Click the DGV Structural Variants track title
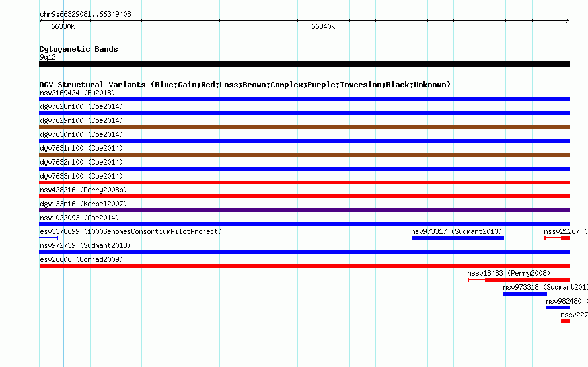The image size is (588, 367). (x=245, y=85)
